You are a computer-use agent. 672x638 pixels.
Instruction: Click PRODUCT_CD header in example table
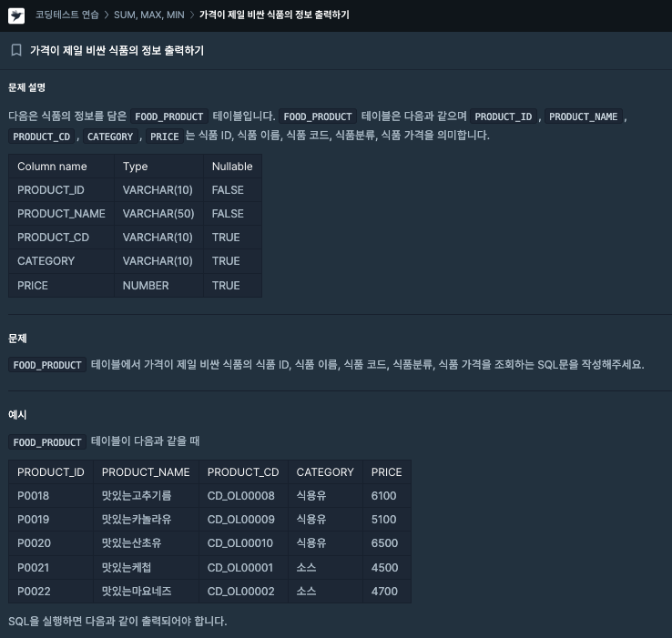tap(243, 472)
